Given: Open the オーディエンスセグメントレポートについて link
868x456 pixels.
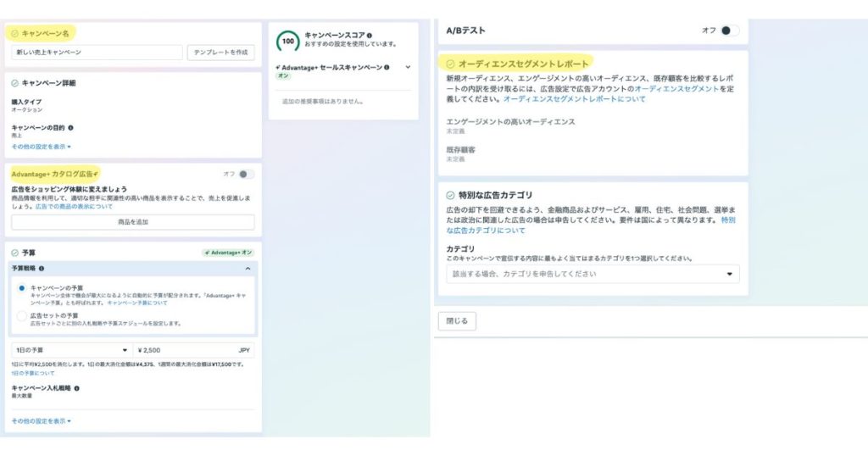Looking at the screenshot, I should 574,99.
